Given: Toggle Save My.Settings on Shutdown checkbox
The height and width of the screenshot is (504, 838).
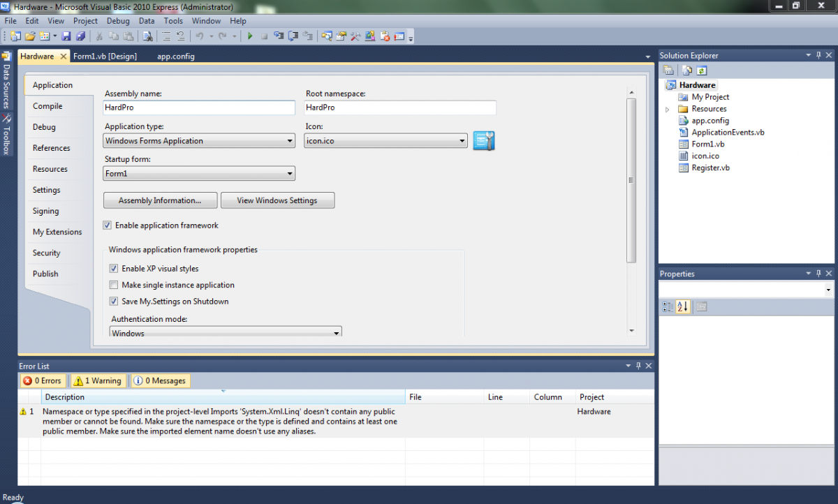Looking at the screenshot, I should 114,302.
